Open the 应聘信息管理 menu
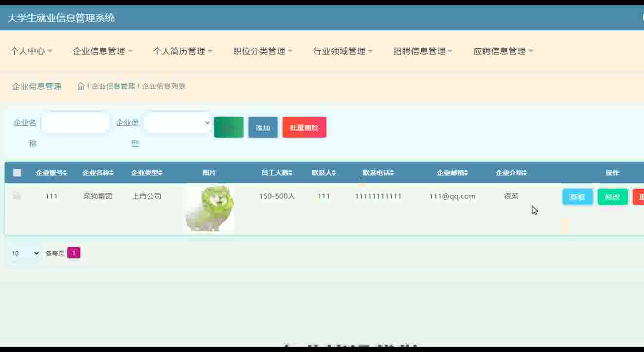The height and width of the screenshot is (352, 644). point(503,51)
